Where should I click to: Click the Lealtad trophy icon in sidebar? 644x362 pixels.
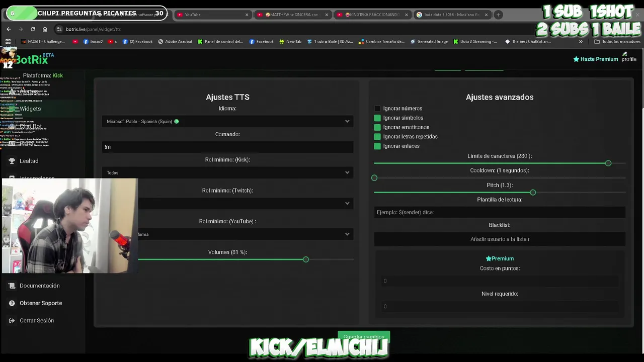click(x=12, y=161)
